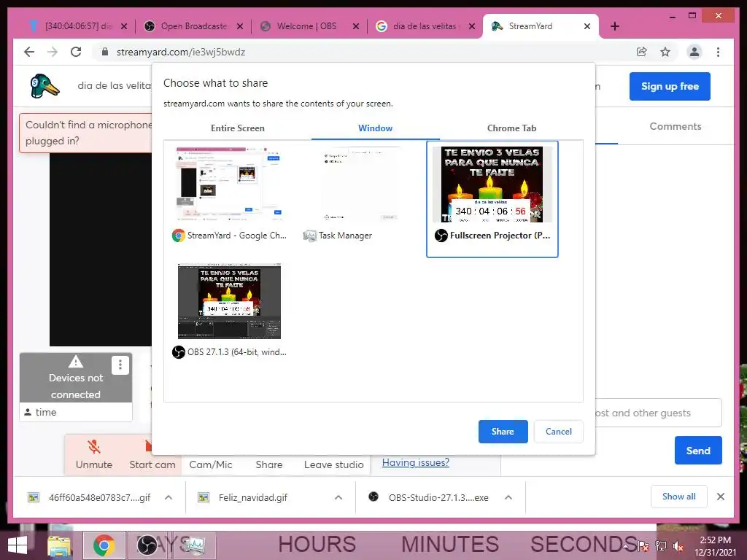Switch to the countdown timer browser tab
This screenshot has height=560, width=747.
(x=77, y=26)
